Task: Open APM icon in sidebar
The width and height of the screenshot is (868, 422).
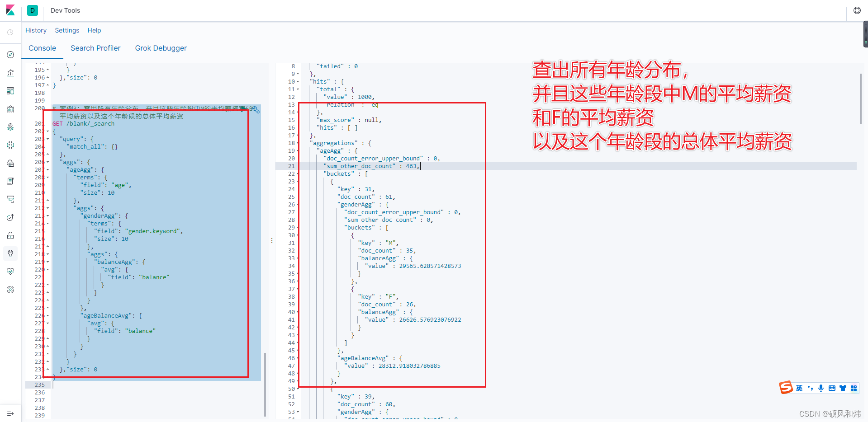Action: (x=10, y=199)
